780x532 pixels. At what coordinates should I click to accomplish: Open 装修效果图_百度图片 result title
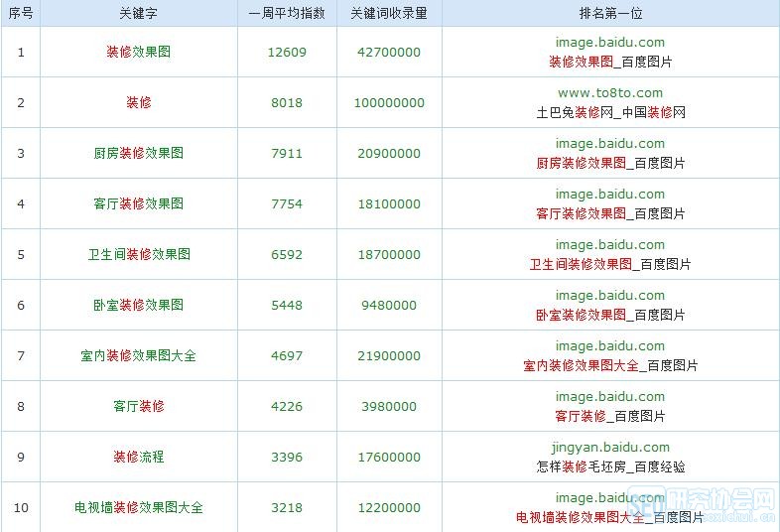click(x=610, y=62)
